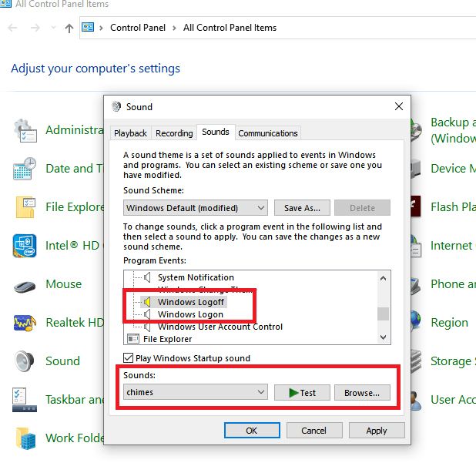Switch to the Playback tab
The width and height of the screenshot is (476, 473).
pos(130,133)
